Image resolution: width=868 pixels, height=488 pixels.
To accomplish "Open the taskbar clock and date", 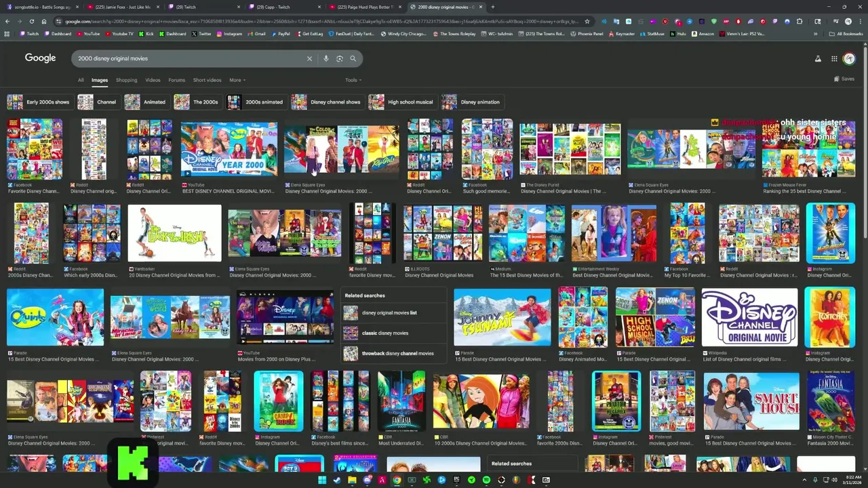I will [852, 480].
